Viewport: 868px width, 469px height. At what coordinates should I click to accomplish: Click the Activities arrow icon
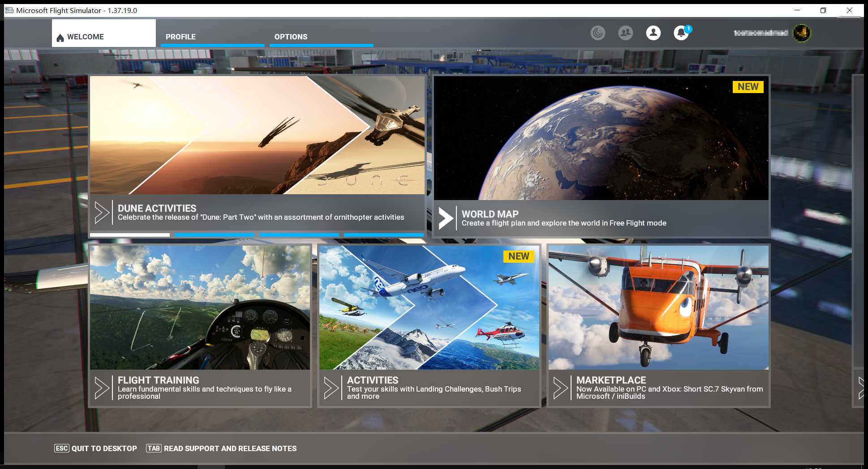pos(331,388)
